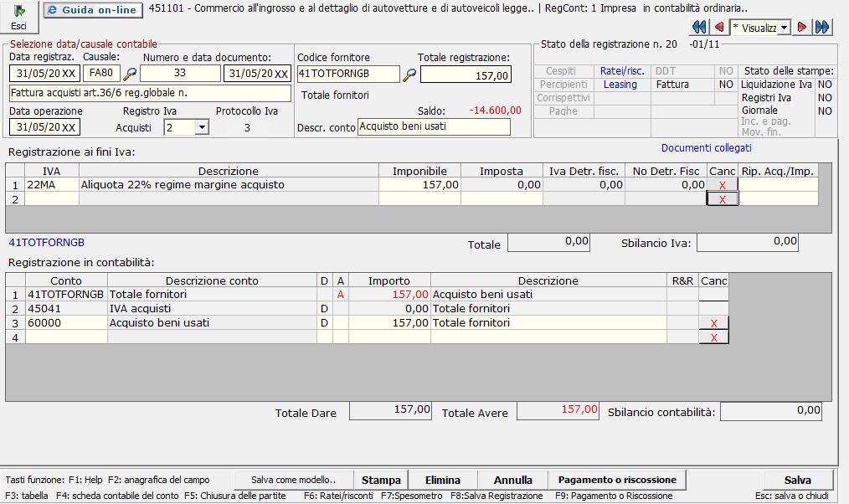This screenshot has width=849, height=504.
Task: Open the Guida on-line help
Action: point(93,10)
